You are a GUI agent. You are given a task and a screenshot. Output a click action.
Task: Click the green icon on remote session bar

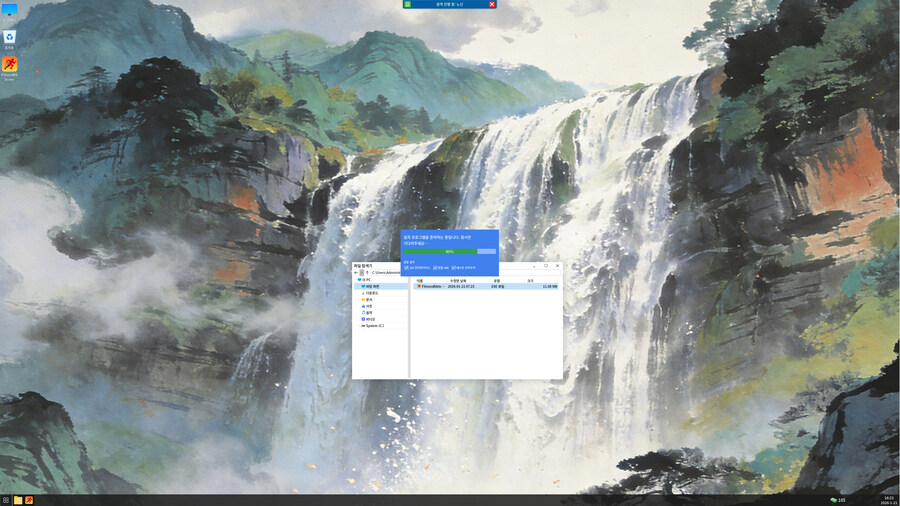[408, 4]
